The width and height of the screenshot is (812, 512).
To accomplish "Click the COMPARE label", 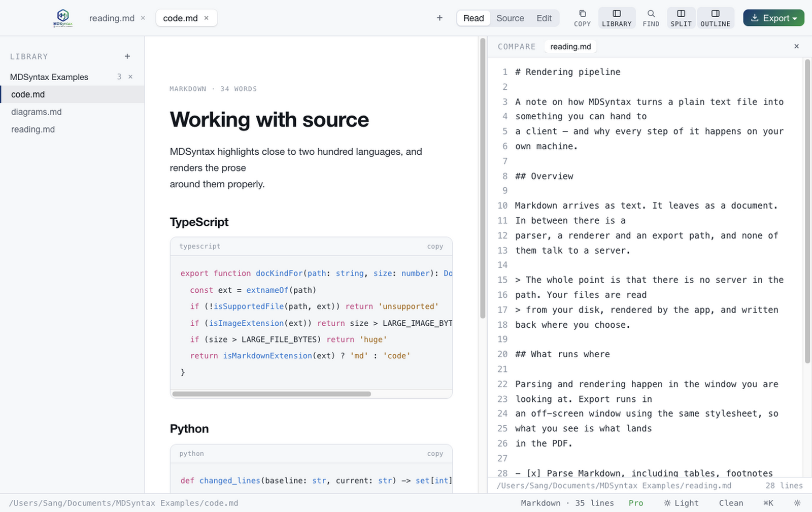I will (517, 47).
